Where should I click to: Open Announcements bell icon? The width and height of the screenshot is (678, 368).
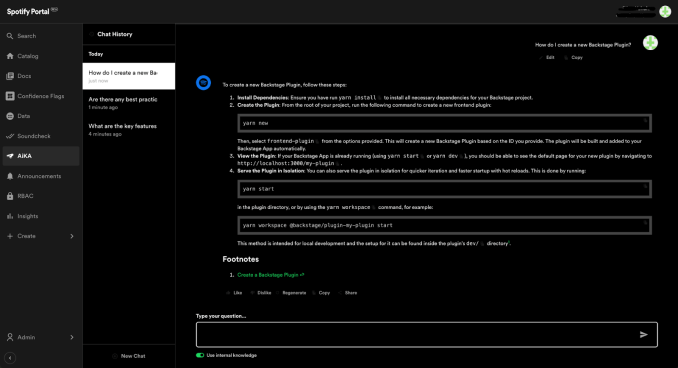coord(10,176)
